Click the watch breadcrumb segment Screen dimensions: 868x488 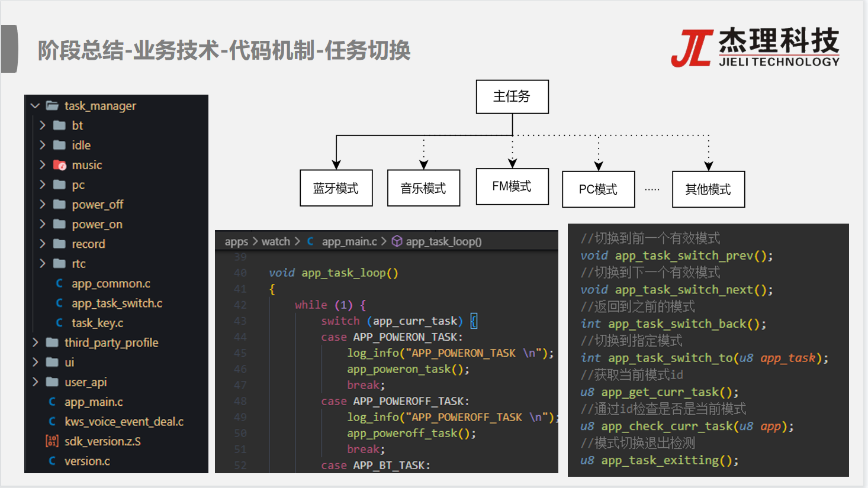coord(276,241)
